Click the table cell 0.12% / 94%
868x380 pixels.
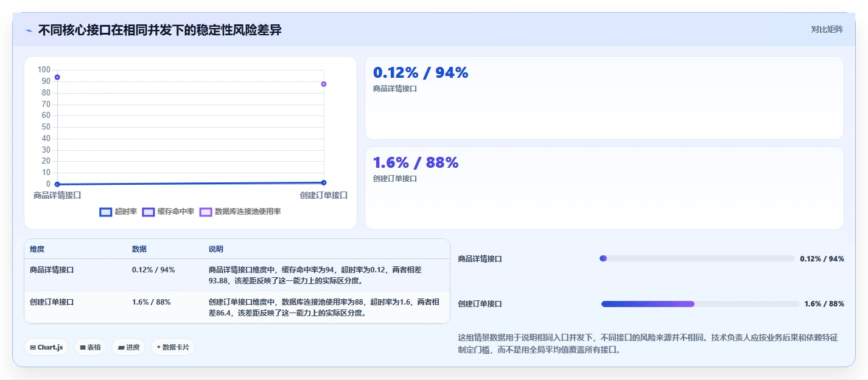(153, 270)
